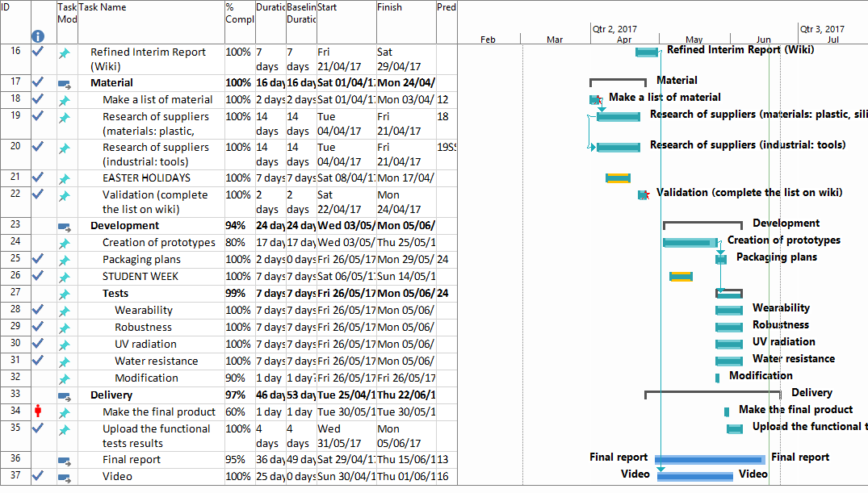Select the Packaging plans task name cell
This screenshot has width=868, height=493.
coord(141,260)
